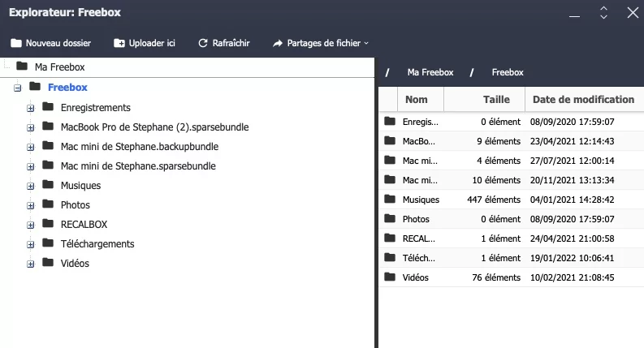Viewport: 644px width, 348px height.
Task: Click the Téléchargements tree folder icon
Action: pos(48,243)
